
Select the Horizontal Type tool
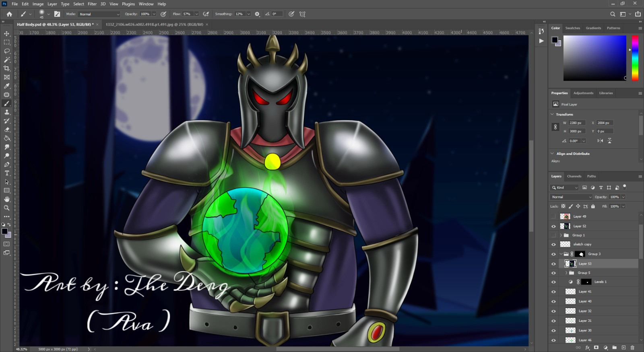7,173
